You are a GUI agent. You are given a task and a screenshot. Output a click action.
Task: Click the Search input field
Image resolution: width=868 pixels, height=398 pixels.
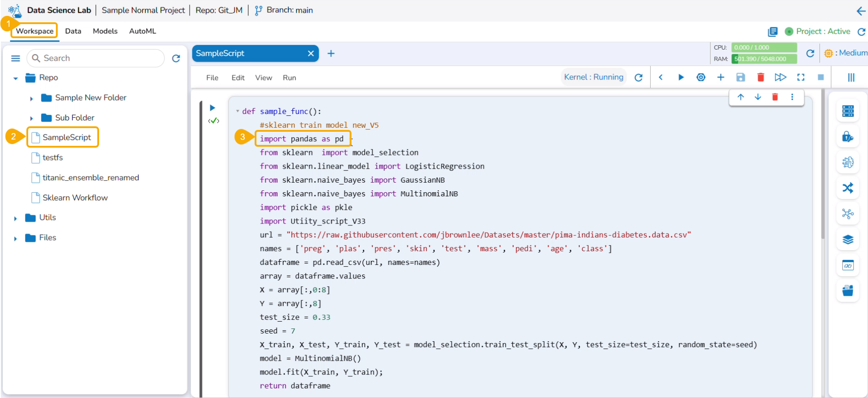pyautogui.click(x=100, y=58)
